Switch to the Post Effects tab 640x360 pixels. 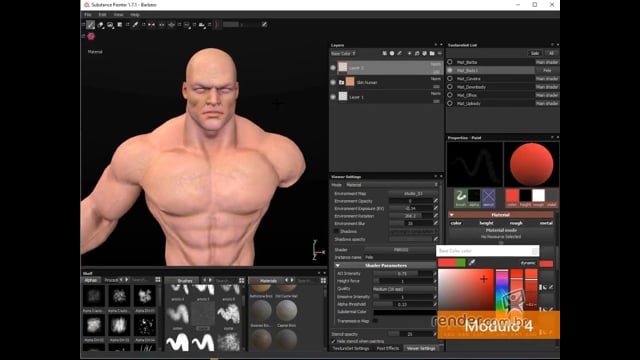click(388, 348)
